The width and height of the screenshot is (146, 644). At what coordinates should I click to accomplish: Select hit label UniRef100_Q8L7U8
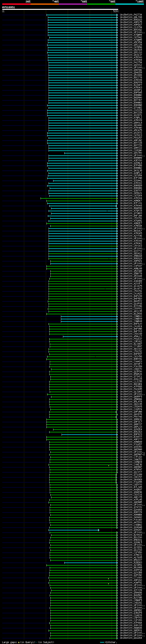(x=131, y=17)
